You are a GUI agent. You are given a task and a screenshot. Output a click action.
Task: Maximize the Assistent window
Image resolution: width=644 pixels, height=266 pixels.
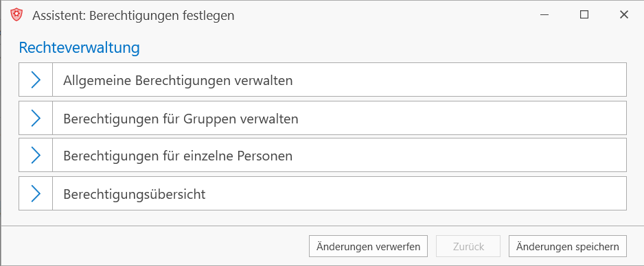(584, 15)
